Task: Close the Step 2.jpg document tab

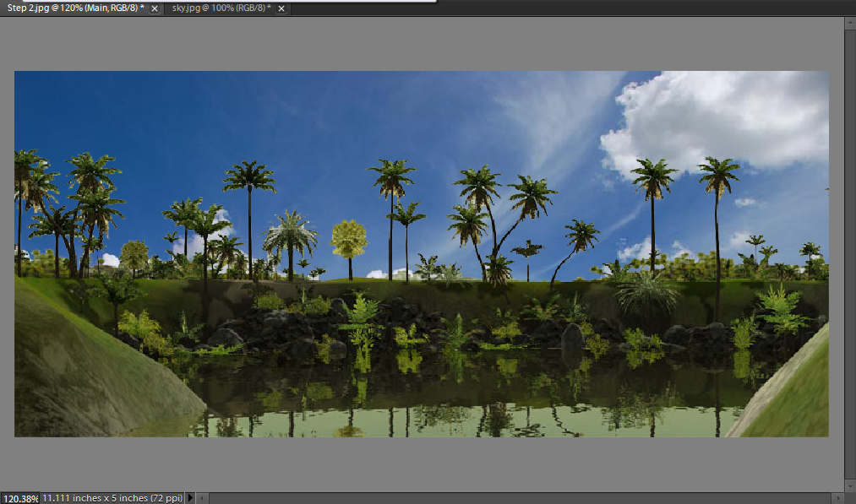Action: (154, 8)
